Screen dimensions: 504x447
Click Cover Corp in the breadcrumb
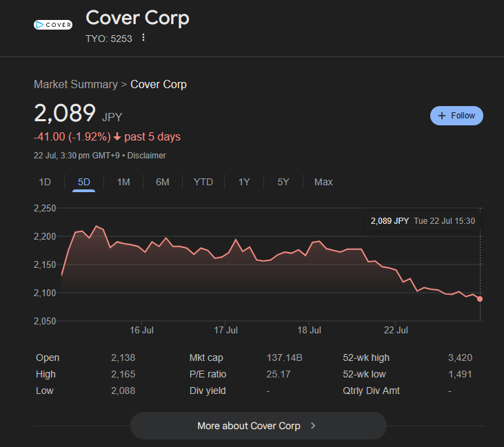pyautogui.click(x=159, y=85)
